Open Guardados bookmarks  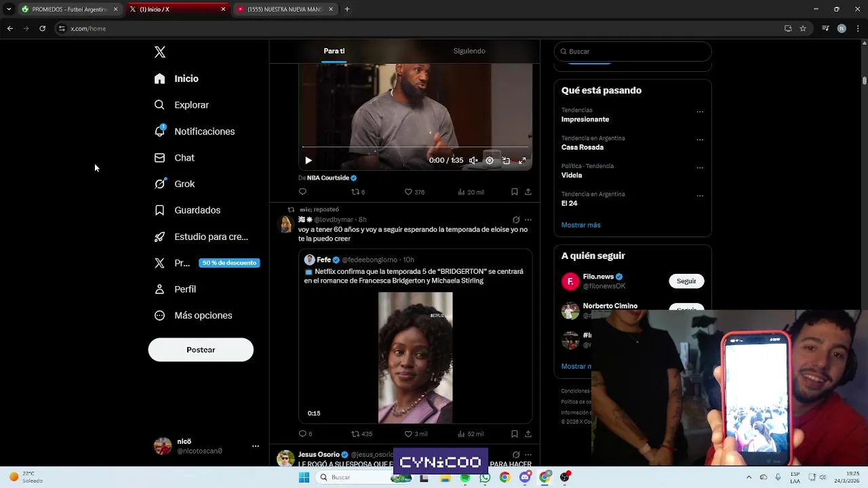(x=187, y=210)
